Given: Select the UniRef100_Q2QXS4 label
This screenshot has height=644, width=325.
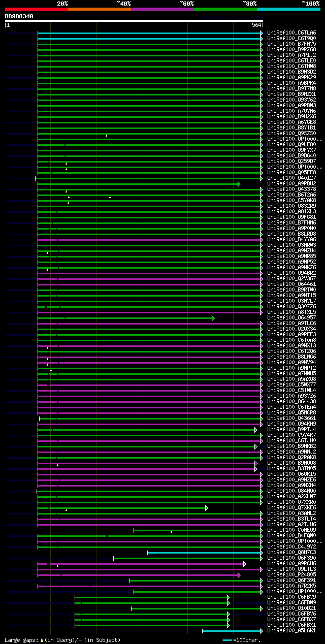Looking at the screenshot, I should tap(291, 329).
